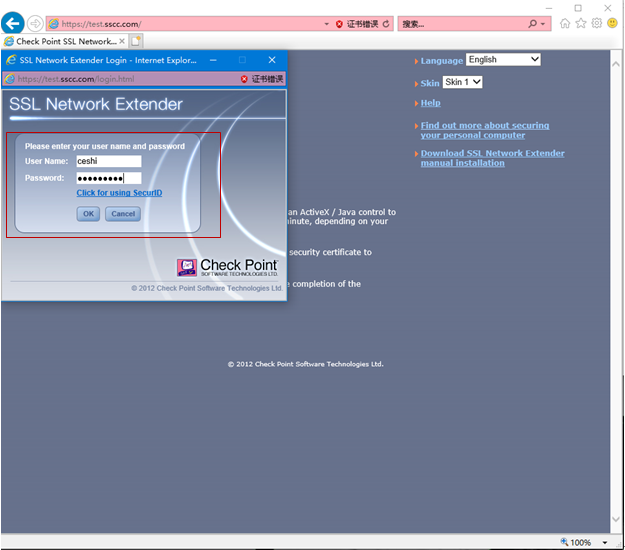Close the SSL Network Extender Login popup

[x=272, y=60]
